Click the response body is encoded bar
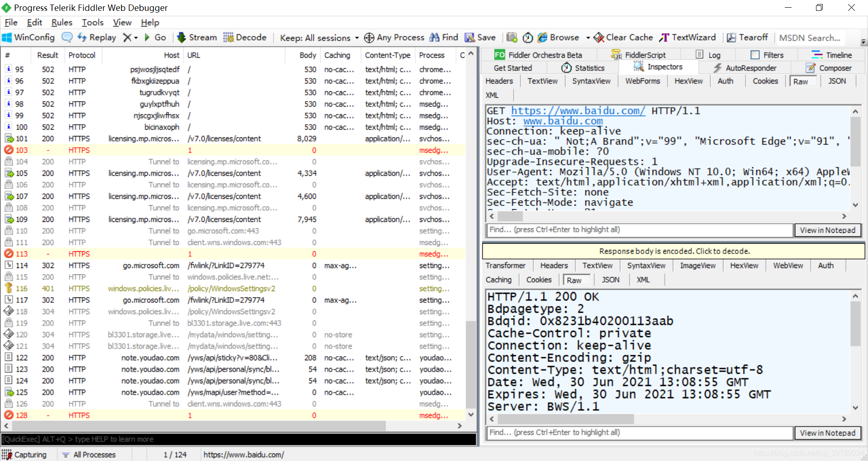Image resolution: width=868 pixels, height=461 pixels. coord(674,251)
